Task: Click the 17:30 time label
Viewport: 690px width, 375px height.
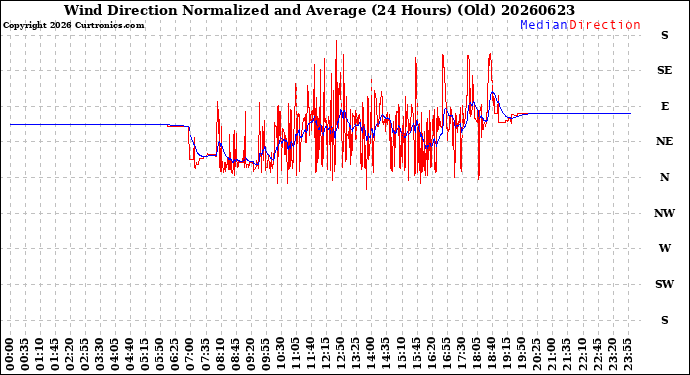Action: click(x=461, y=355)
